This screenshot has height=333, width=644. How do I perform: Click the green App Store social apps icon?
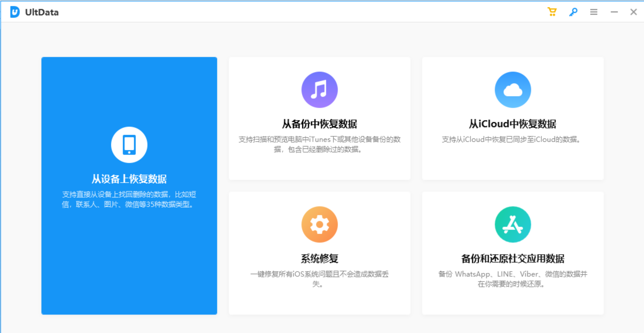pos(513,224)
